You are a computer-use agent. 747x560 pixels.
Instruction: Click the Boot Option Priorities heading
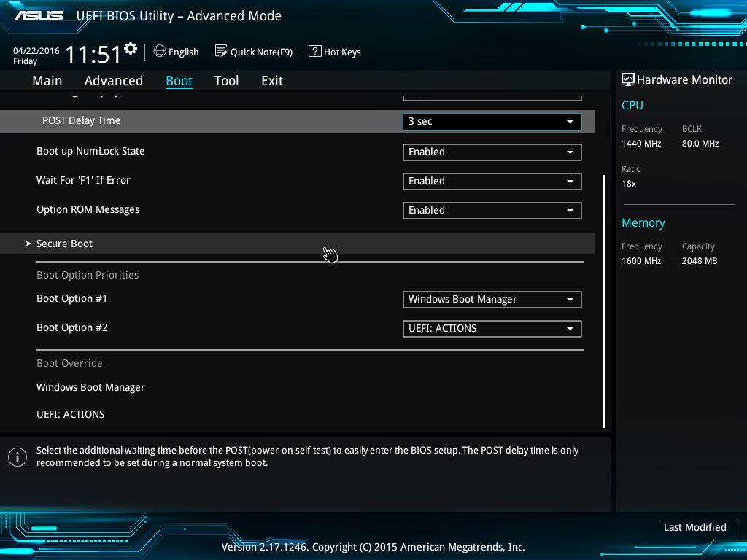(x=88, y=275)
